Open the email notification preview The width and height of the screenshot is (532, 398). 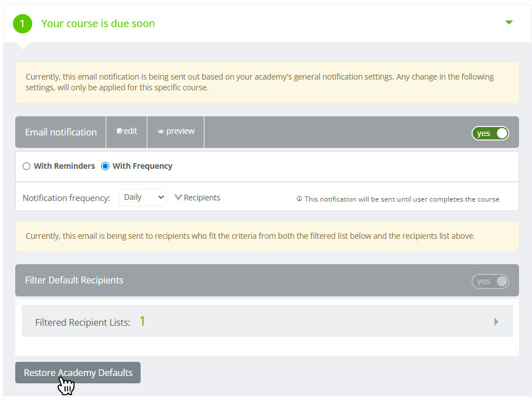(x=176, y=132)
